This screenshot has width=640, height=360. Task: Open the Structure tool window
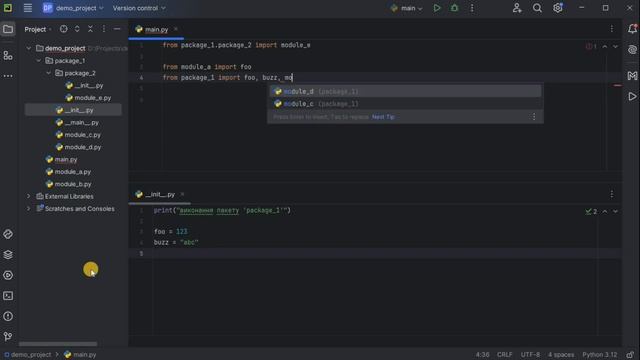click(8, 56)
